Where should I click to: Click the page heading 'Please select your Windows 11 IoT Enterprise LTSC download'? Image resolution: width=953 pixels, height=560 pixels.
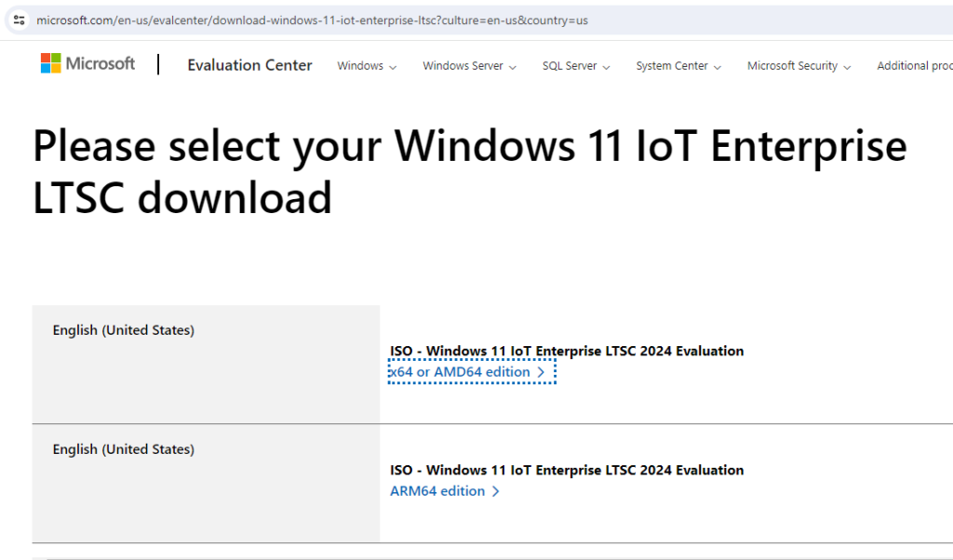[469, 172]
